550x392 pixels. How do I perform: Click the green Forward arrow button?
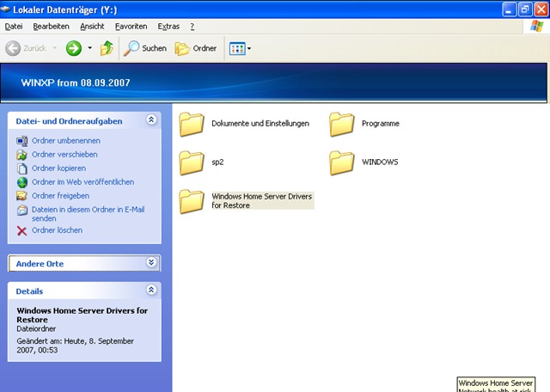74,48
